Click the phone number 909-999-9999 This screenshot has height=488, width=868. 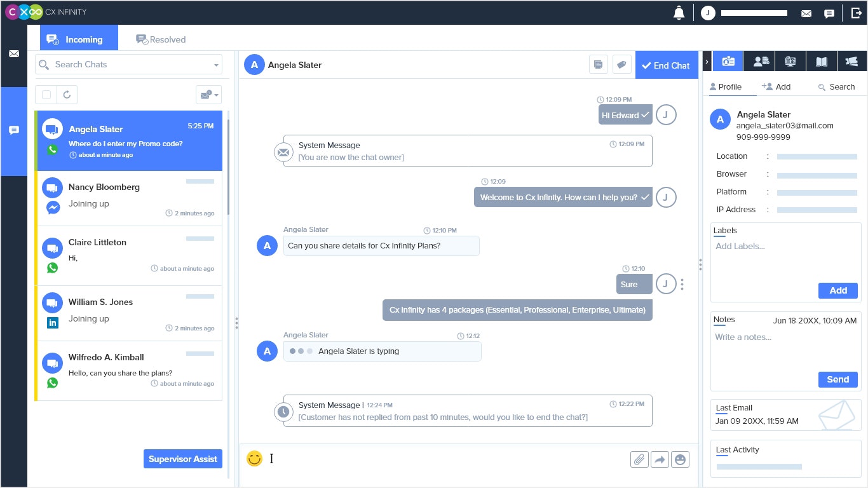tap(763, 137)
